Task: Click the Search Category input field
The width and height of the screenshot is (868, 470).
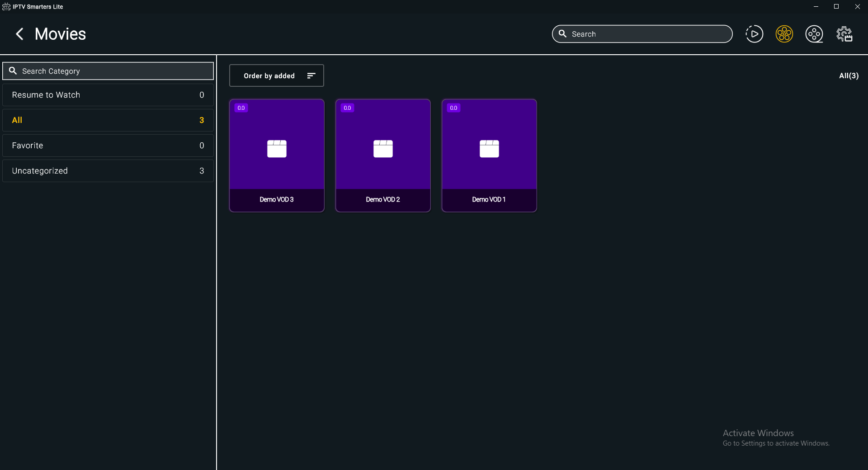Action: coord(108,70)
